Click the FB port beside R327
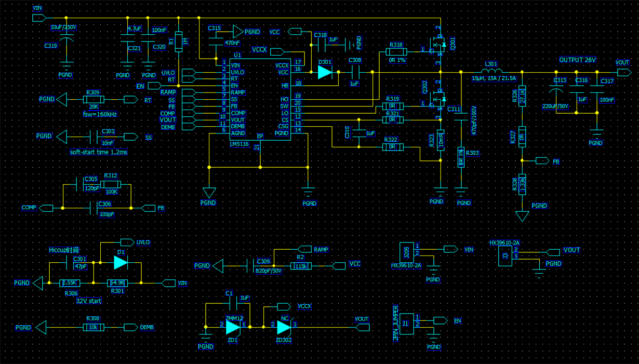The width and height of the screenshot is (639, 364). pos(542,161)
